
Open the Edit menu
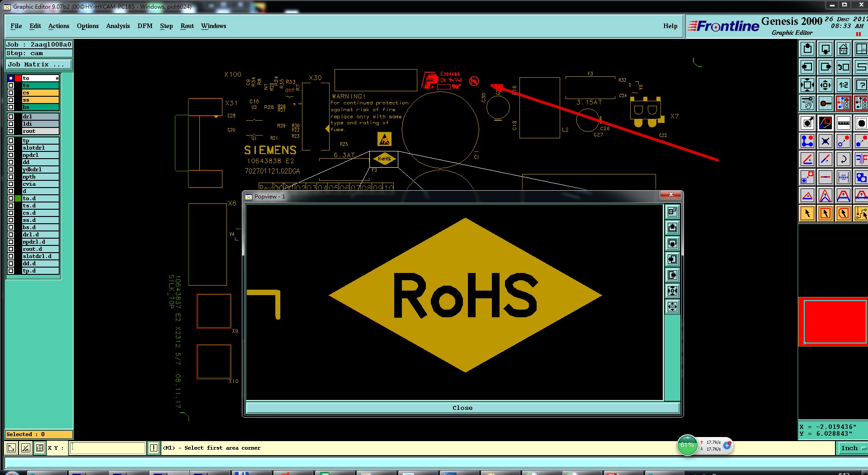click(x=35, y=26)
